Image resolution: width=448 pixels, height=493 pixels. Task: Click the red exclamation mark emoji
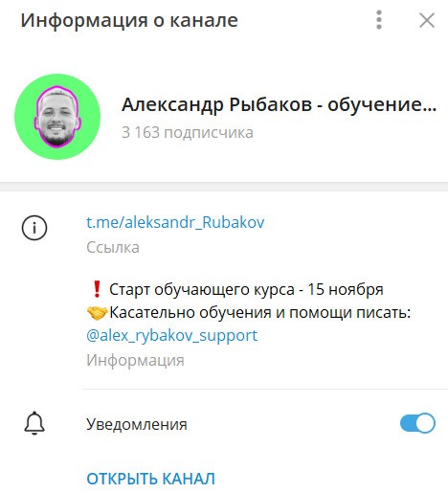pos(97,289)
